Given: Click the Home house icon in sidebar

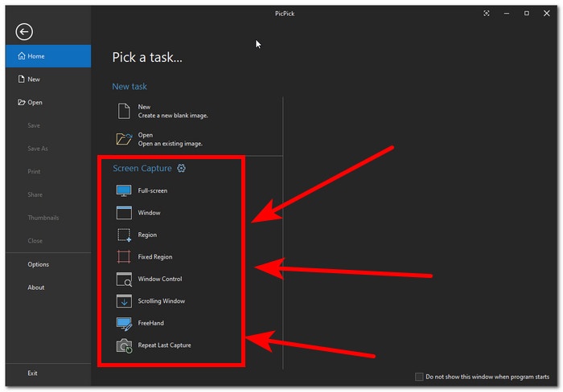Looking at the screenshot, I should coord(22,56).
